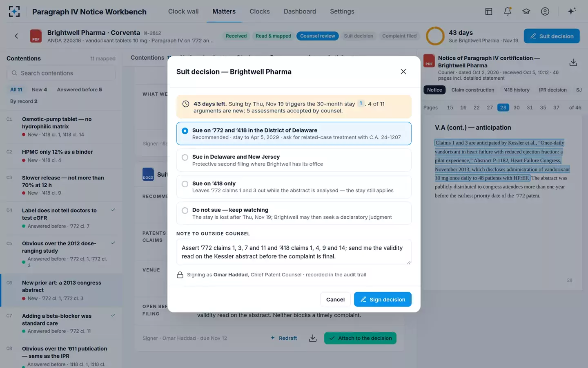
Task: Open the Claim construction tab
Action: click(x=473, y=90)
